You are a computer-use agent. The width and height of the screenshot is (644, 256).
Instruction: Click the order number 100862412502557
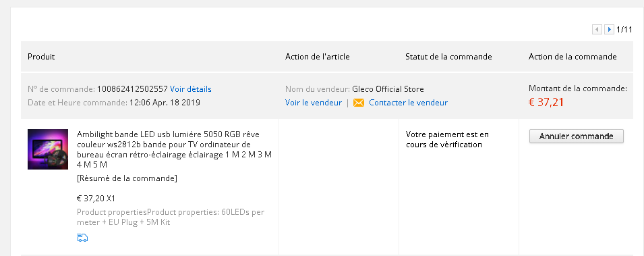132,89
